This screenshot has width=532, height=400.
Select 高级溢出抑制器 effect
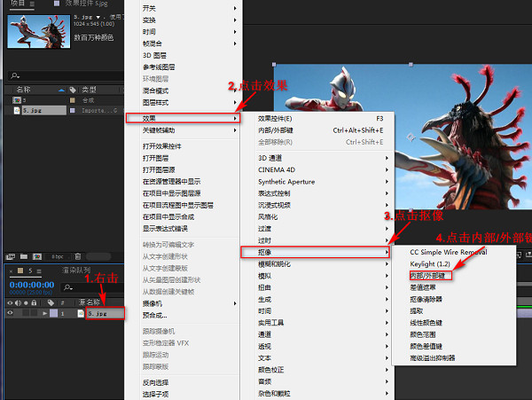pyautogui.click(x=433, y=358)
